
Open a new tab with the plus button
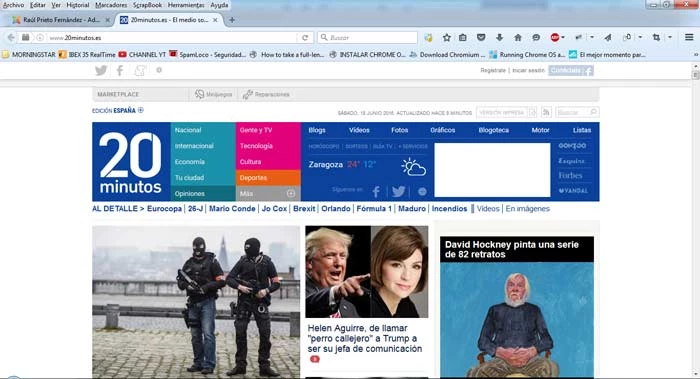click(232, 20)
